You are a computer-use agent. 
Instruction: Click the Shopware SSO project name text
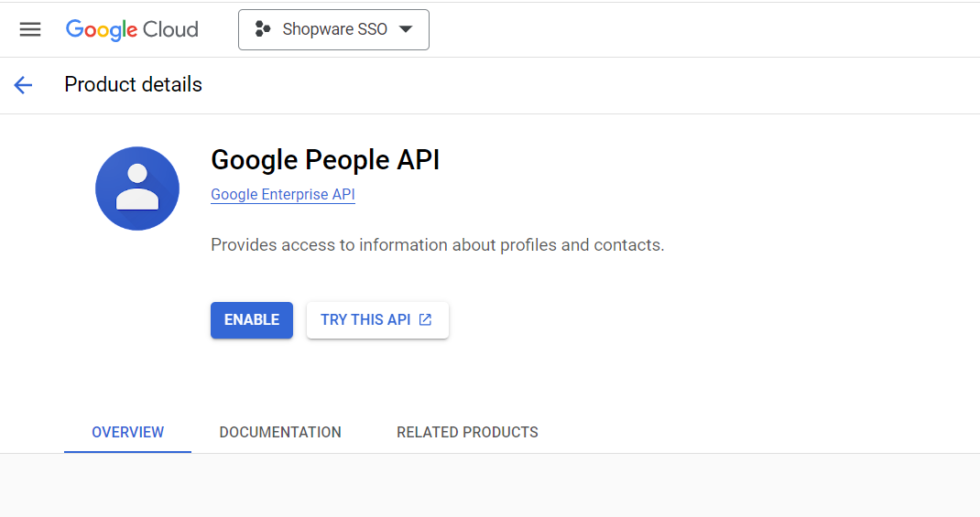(x=335, y=29)
